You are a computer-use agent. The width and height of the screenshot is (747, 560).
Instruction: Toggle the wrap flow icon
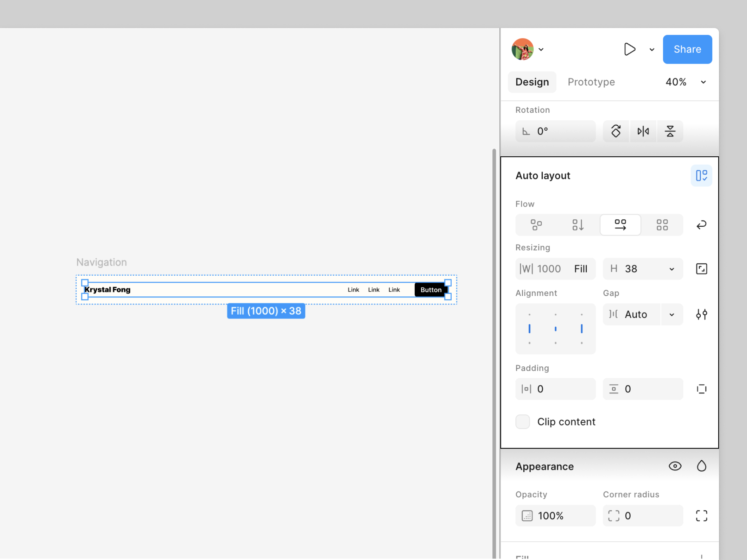tap(701, 225)
